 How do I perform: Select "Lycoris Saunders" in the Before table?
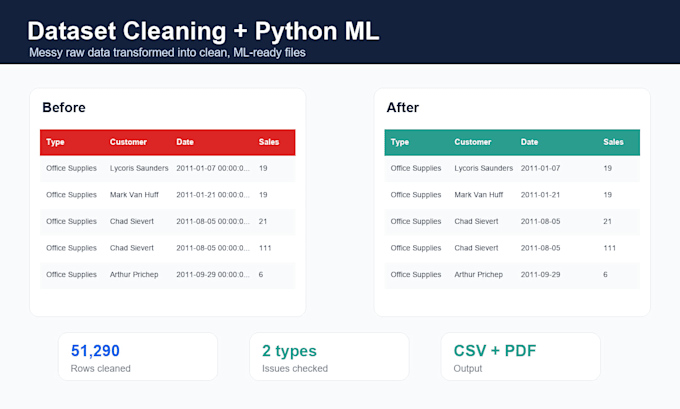click(x=139, y=168)
